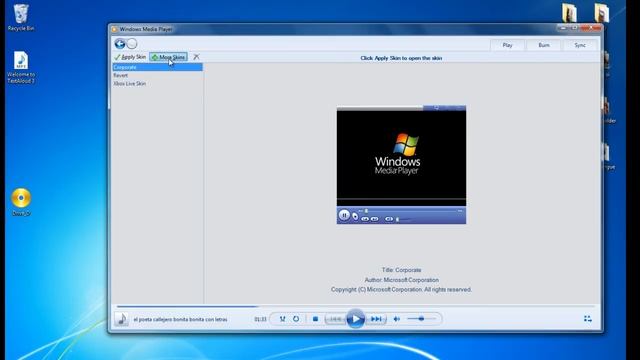The width and height of the screenshot is (640, 360).
Task: Click the forward navigation arrow button
Action: (x=132, y=44)
